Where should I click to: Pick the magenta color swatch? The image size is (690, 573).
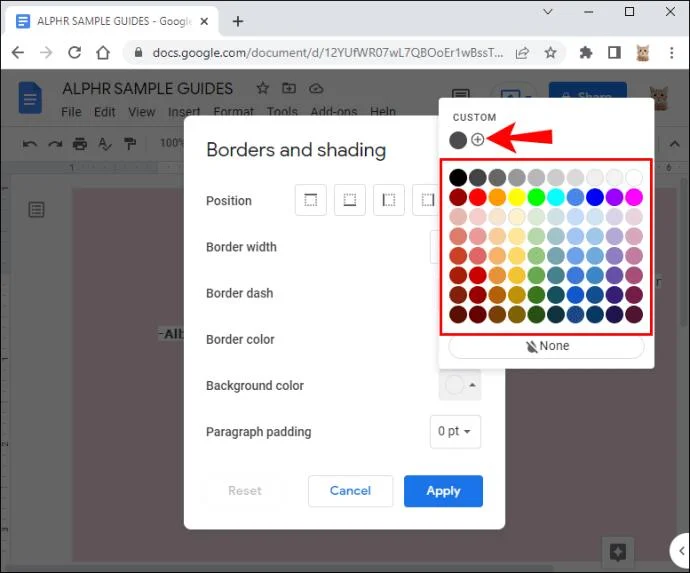634,197
